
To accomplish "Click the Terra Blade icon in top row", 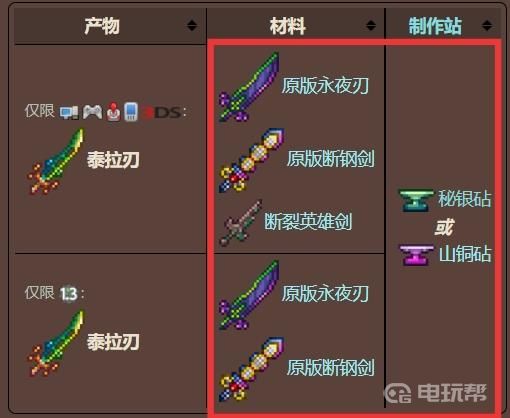I will pyautogui.click(x=56, y=161).
